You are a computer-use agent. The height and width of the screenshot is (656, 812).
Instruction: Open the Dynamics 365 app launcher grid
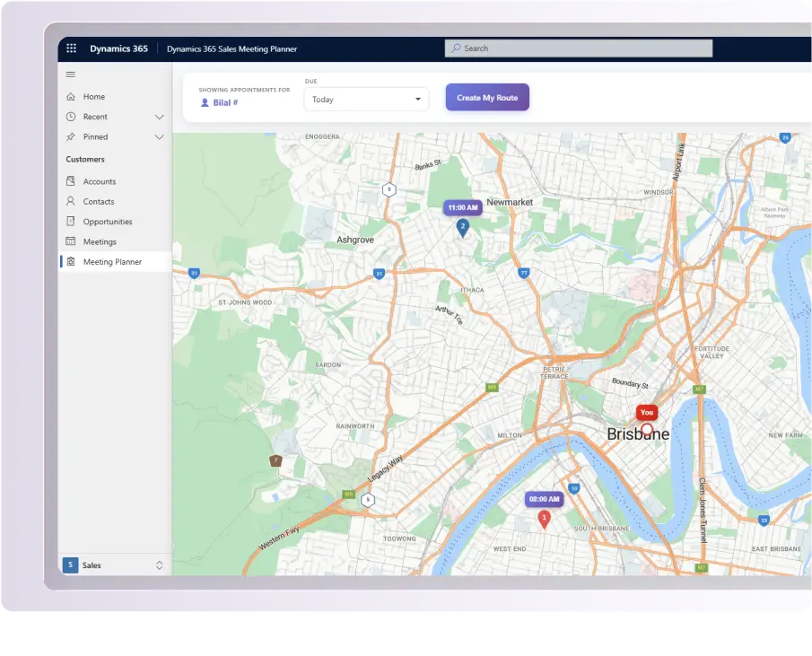pyautogui.click(x=72, y=48)
